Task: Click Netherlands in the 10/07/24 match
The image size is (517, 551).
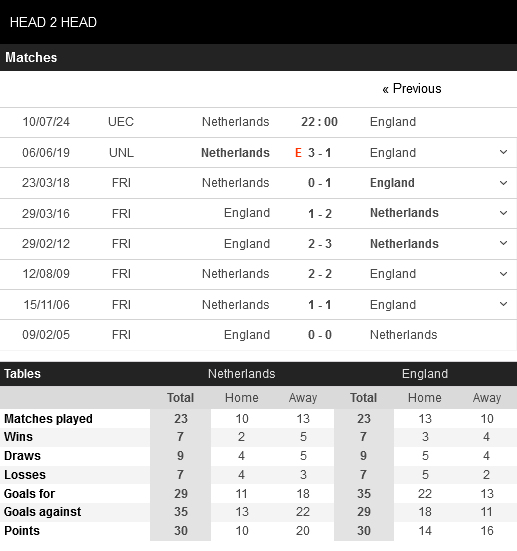Action: point(235,122)
